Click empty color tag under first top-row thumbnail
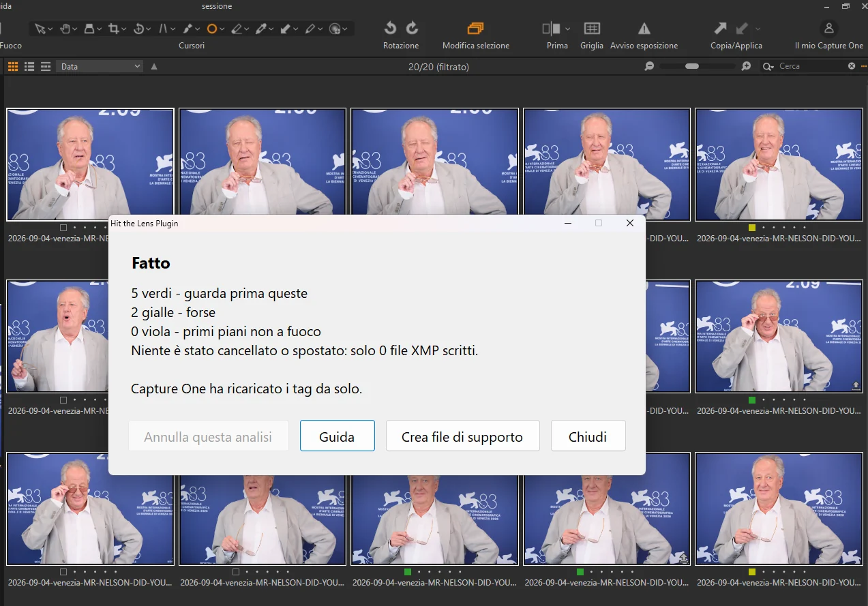The width and height of the screenshot is (868, 606). (x=63, y=228)
